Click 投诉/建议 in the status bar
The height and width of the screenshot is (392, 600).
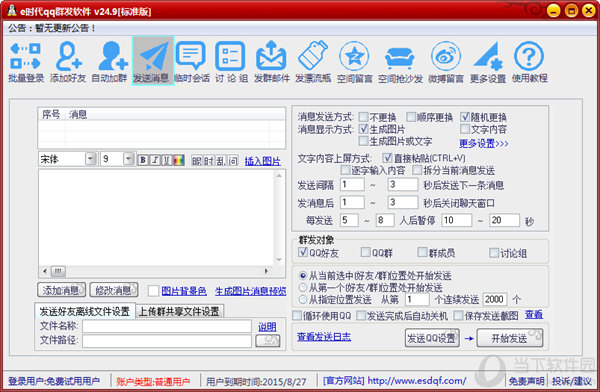click(x=572, y=381)
